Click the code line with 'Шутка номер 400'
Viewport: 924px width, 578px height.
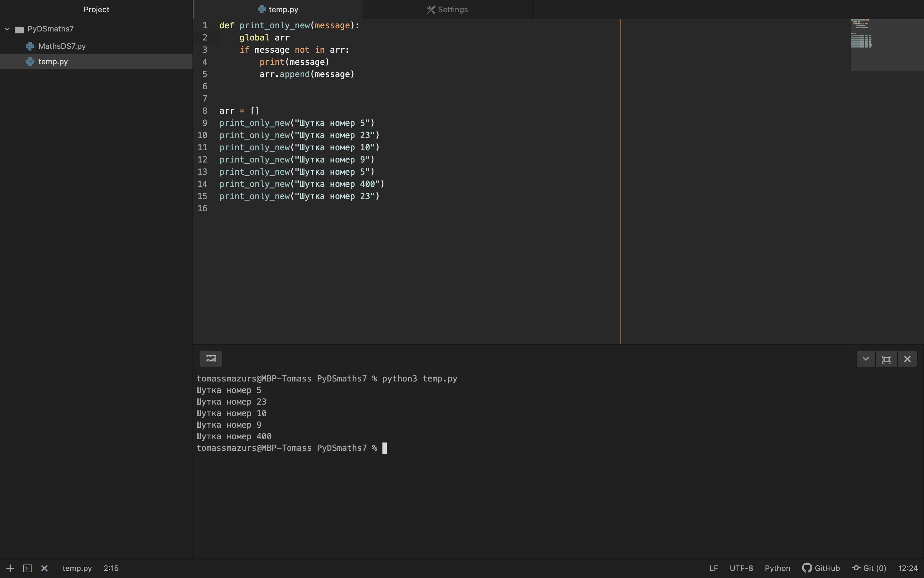[x=302, y=184]
